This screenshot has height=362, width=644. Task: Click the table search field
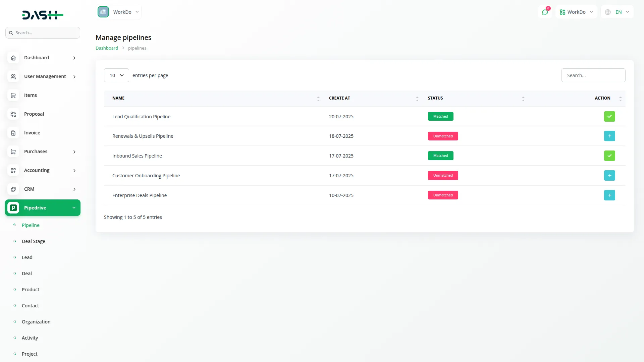pyautogui.click(x=593, y=75)
